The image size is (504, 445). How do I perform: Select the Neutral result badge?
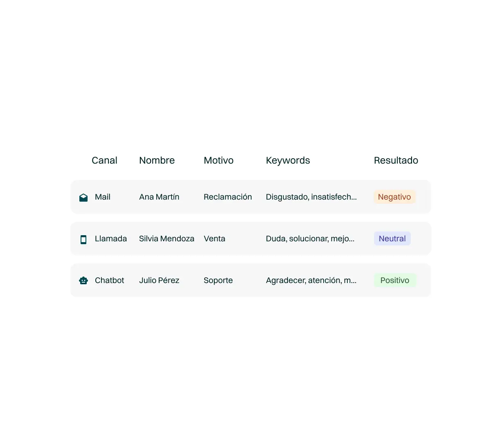click(392, 238)
